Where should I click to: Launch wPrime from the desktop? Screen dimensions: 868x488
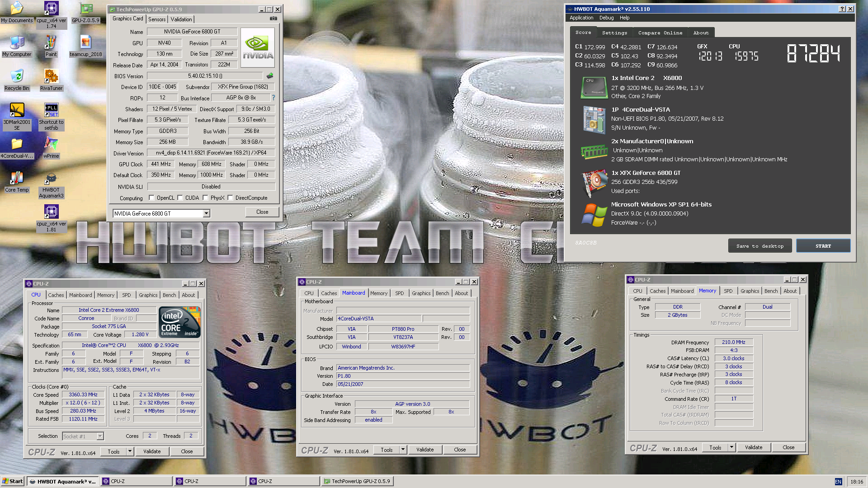[51, 148]
